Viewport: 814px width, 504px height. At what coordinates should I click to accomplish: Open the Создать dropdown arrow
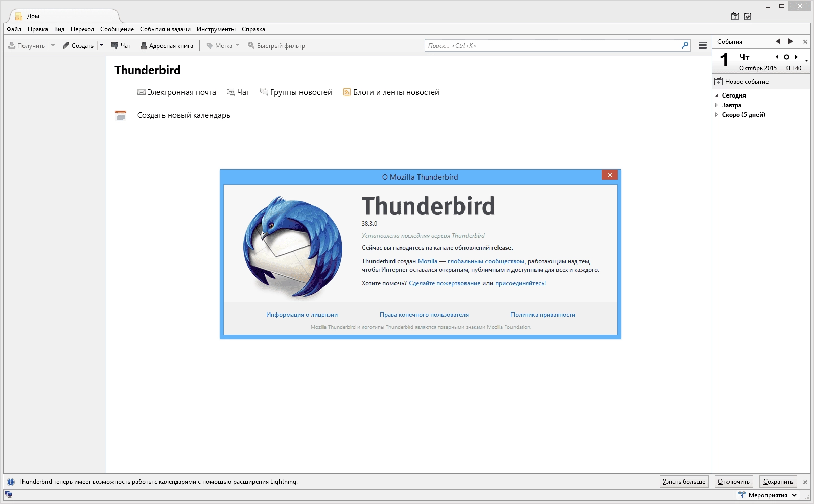(101, 45)
